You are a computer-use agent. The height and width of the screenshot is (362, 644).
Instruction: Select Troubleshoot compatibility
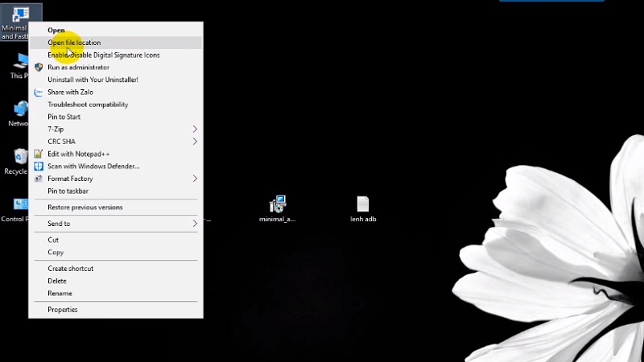[x=116, y=105]
